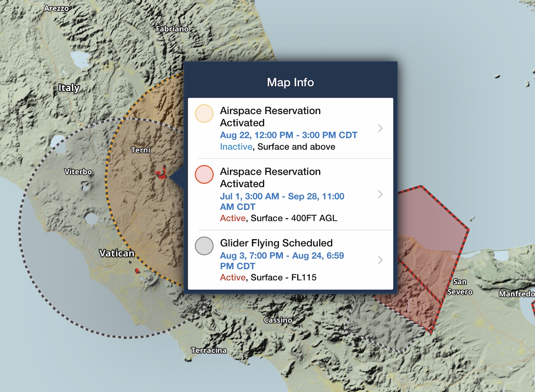The width and height of the screenshot is (535, 392).
Task: Click the orange circle icon for inactive reservation
Action: click(204, 114)
